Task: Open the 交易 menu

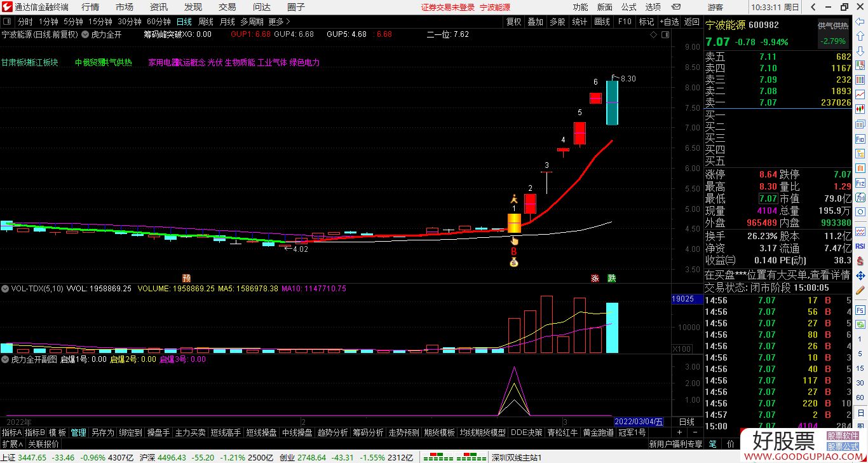Action: pyautogui.click(x=227, y=8)
